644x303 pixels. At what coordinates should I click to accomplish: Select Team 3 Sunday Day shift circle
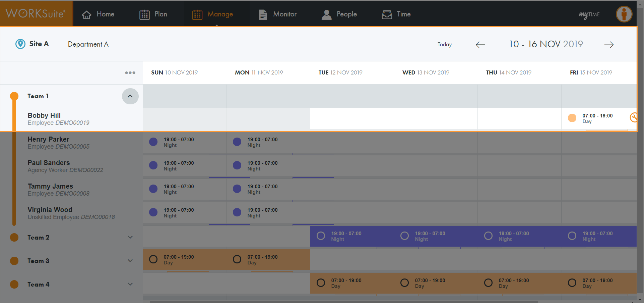(x=153, y=259)
